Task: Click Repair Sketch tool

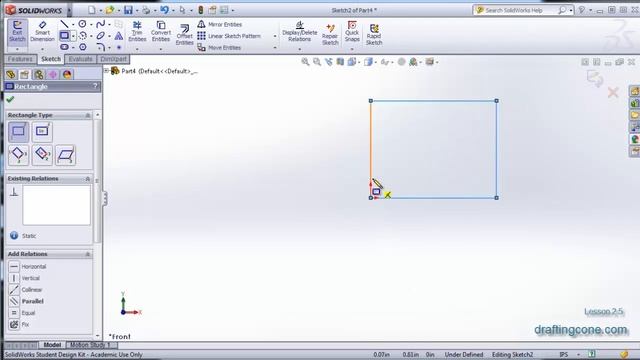Action: point(330,35)
